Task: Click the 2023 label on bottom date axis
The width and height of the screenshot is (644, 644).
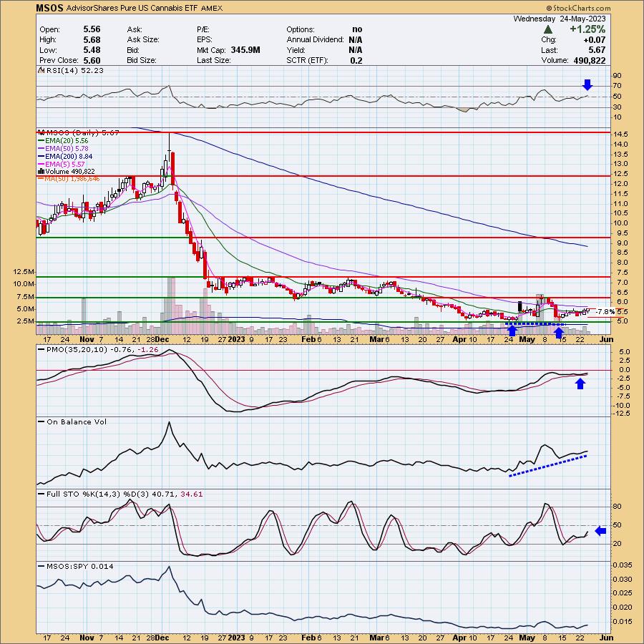Action: 236,638
